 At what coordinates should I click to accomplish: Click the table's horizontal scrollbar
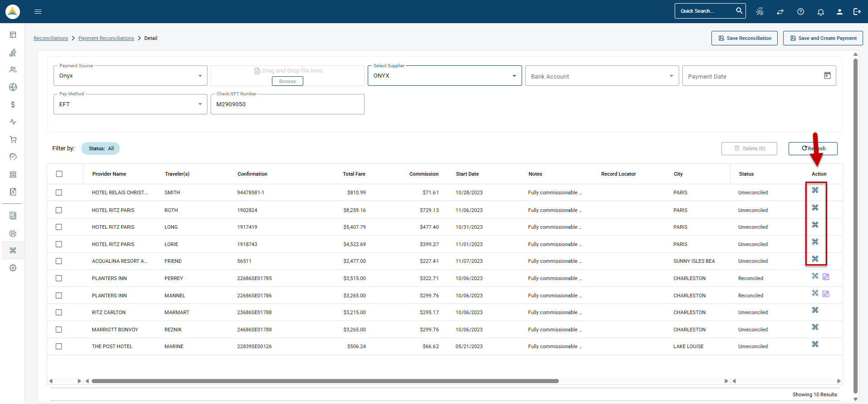coord(325,381)
